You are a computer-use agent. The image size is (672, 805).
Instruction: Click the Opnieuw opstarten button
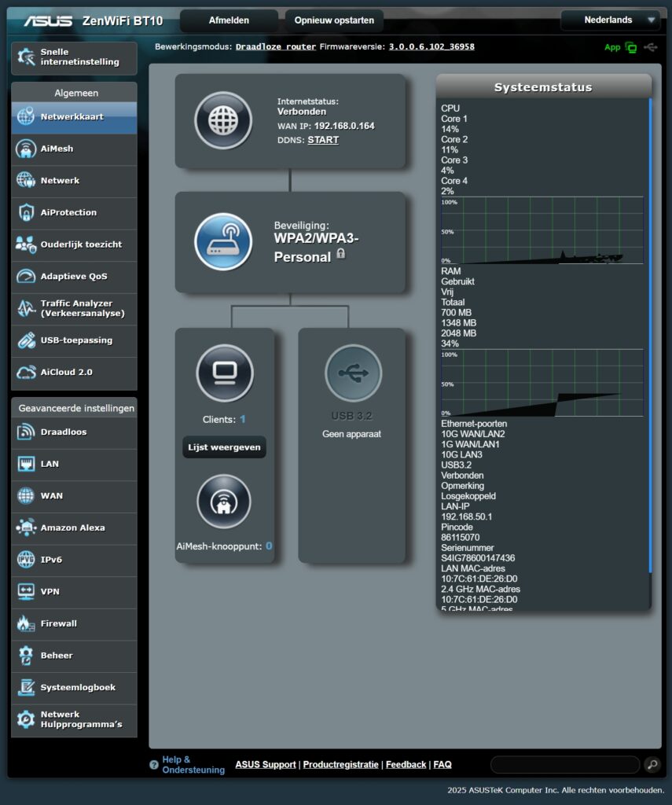click(334, 20)
